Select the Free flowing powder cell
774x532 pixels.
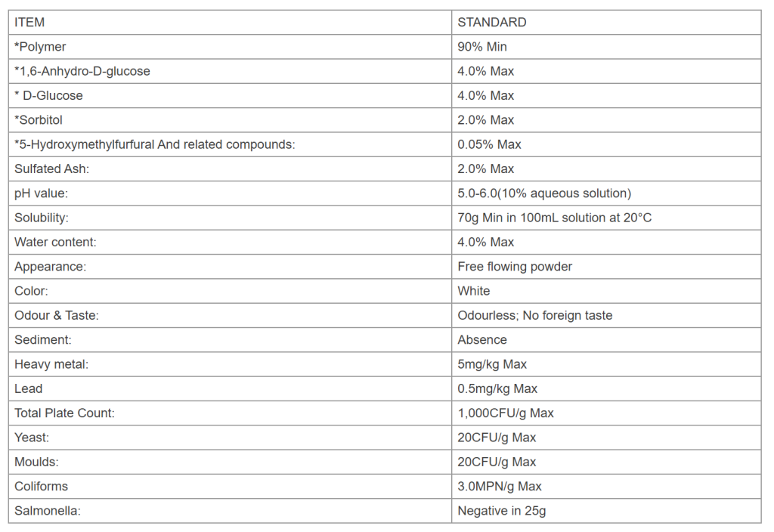606,267
